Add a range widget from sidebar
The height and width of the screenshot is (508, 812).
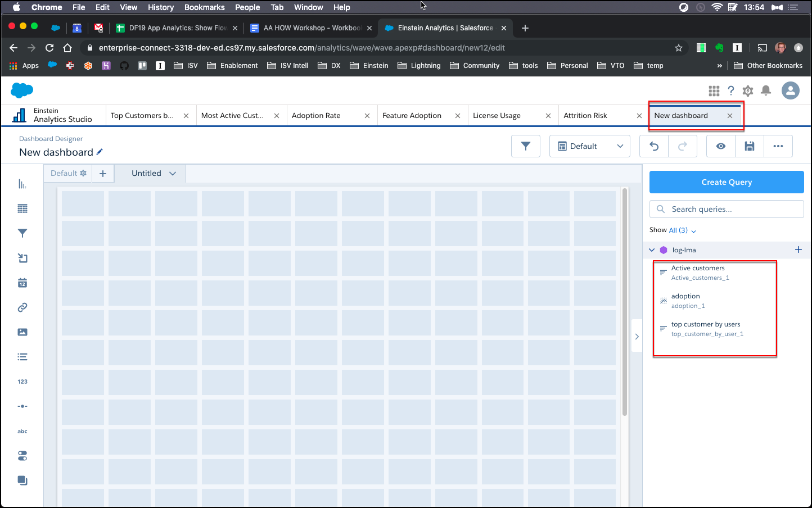(x=22, y=406)
